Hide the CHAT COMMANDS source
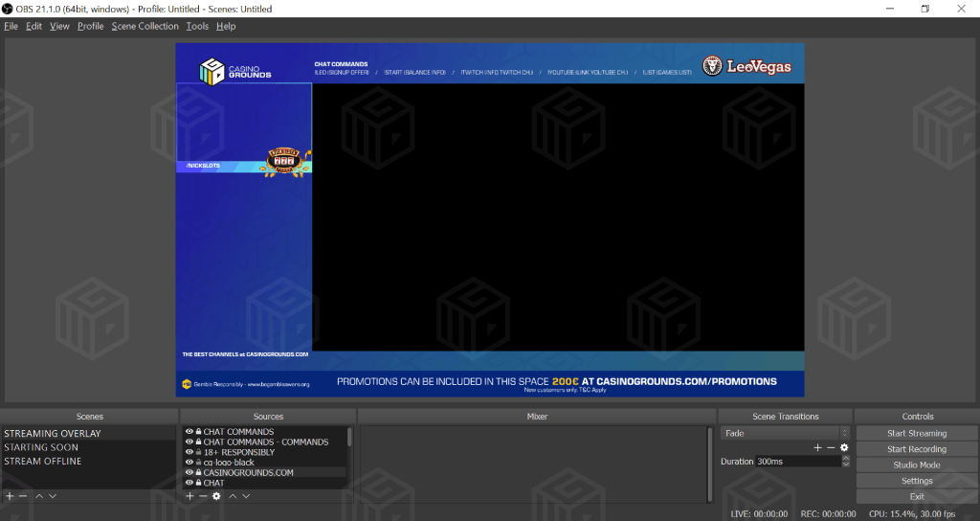This screenshot has height=521, width=980. (189, 432)
